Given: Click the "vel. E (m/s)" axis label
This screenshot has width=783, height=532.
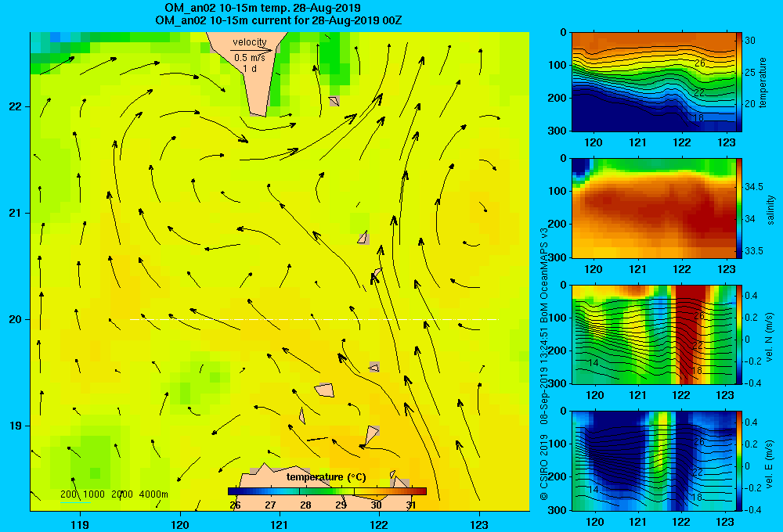Looking at the screenshot, I should (x=770, y=464).
